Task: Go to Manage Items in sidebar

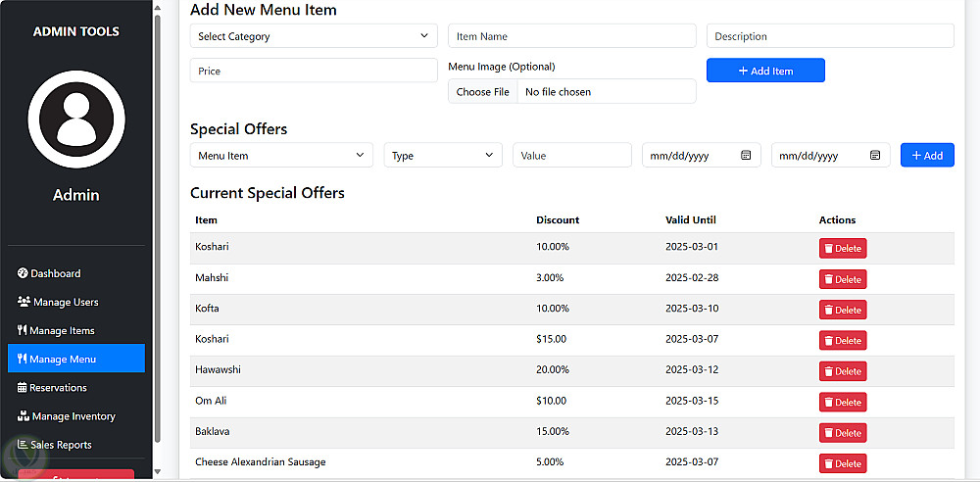Action: [x=62, y=331]
